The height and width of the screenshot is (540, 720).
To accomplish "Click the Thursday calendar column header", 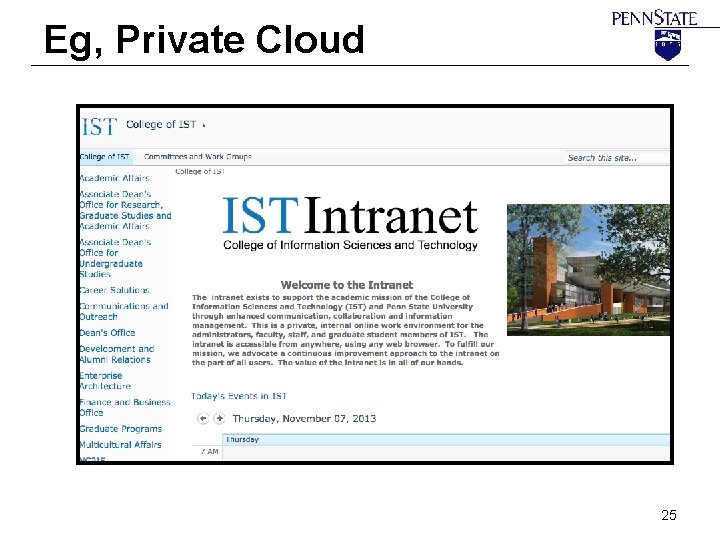I will (x=446, y=439).
